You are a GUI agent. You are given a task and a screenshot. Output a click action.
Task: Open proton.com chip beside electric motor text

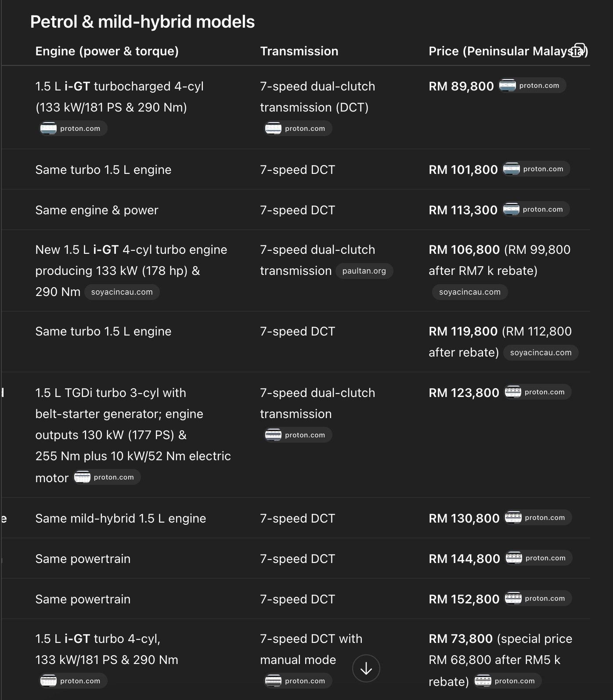107,477
